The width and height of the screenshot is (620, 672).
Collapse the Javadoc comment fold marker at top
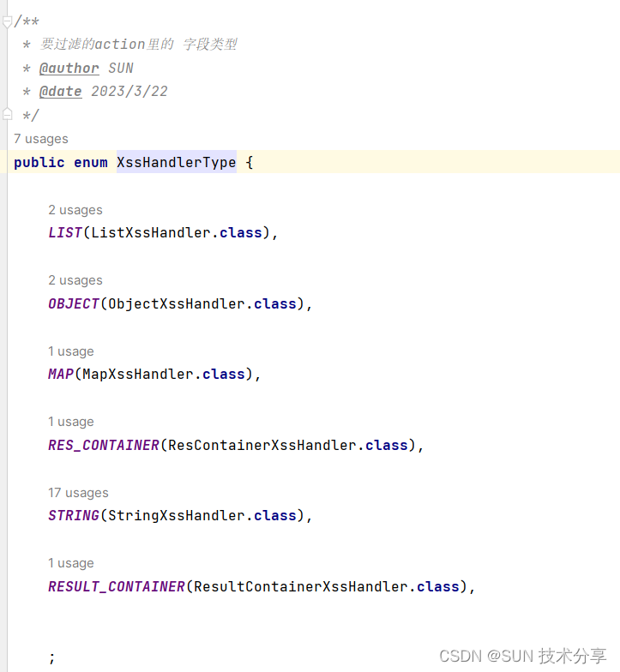7,21
